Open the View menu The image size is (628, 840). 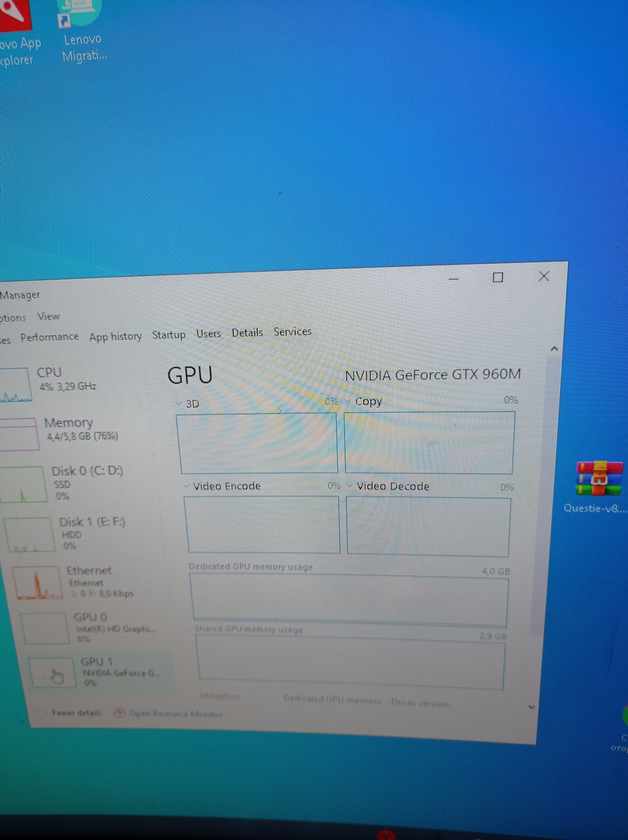pos(49,316)
